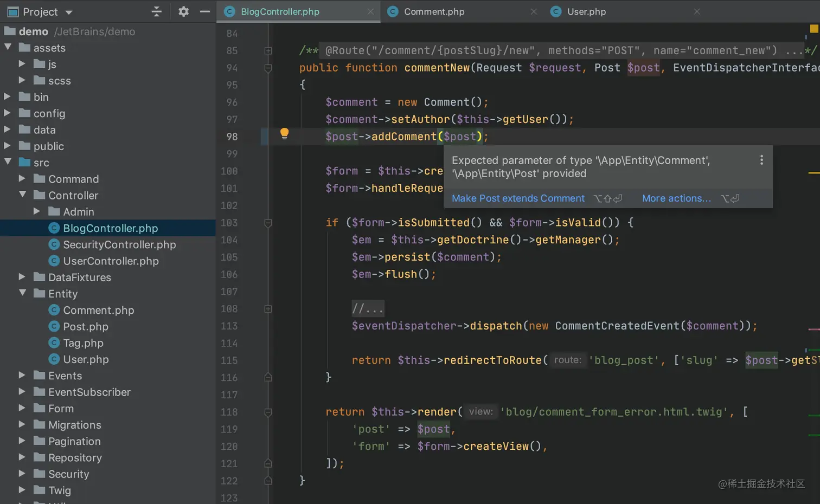
Task: Collapse the src folder
Action: click(8, 162)
